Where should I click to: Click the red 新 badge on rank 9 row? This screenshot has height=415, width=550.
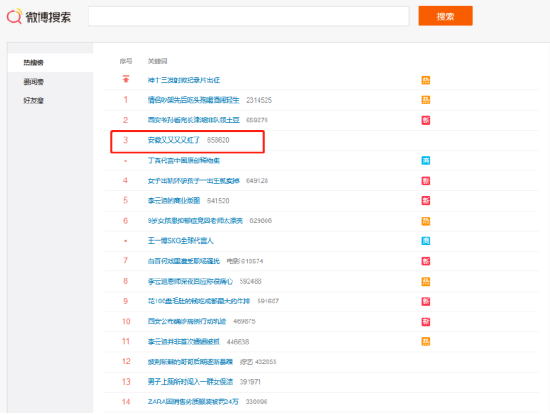[x=425, y=301]
